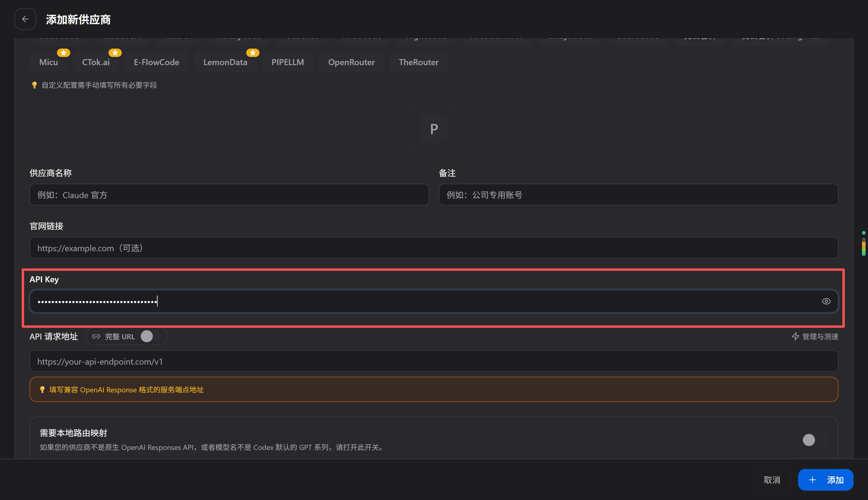The image size is (868, 500).
Task: Click the 添加新供应商 page title
Action: 78,20
